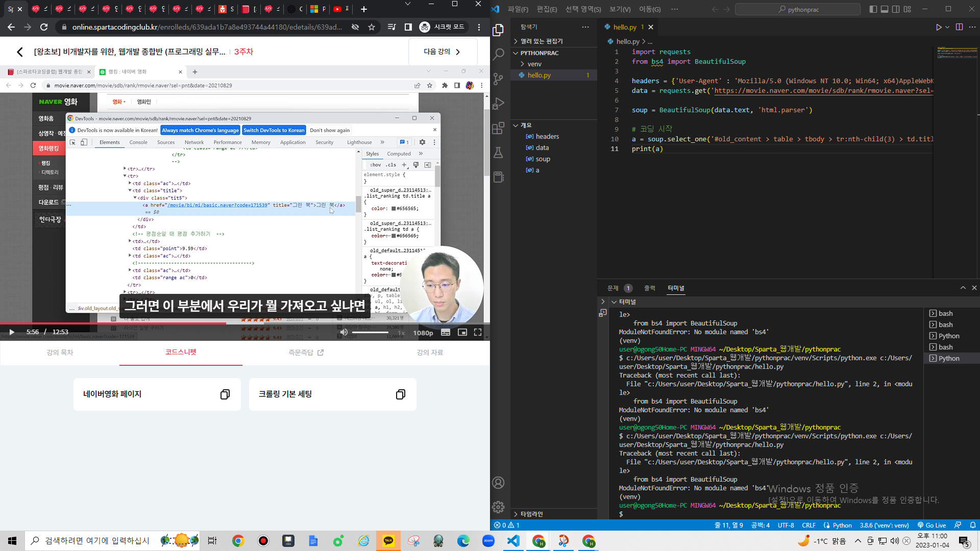Adjust the lecture video volume slider
This screenshot has width=980, height=551.
tap(370, 333)
